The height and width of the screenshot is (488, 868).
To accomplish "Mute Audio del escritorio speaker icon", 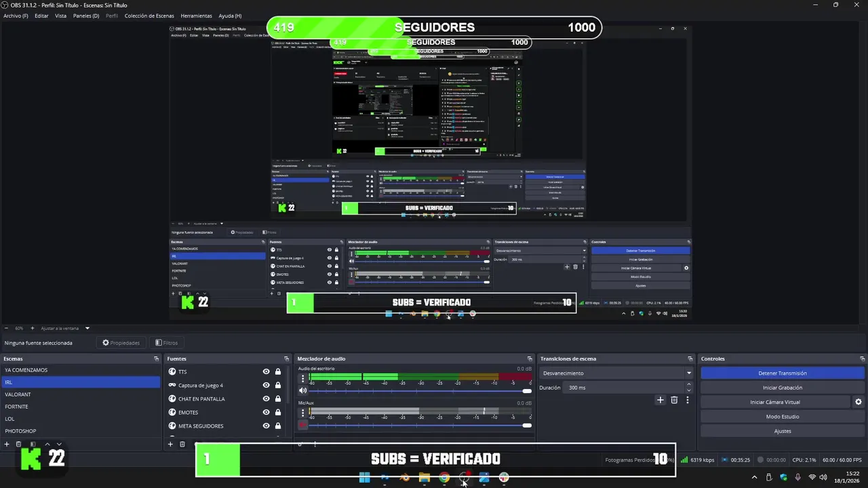I will pyautogui.click(x=303, y=390).
